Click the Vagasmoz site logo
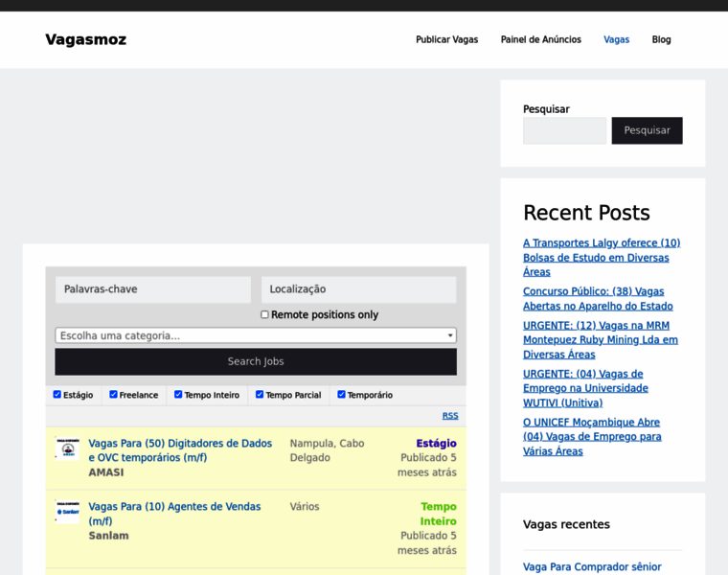 [85, 39]
